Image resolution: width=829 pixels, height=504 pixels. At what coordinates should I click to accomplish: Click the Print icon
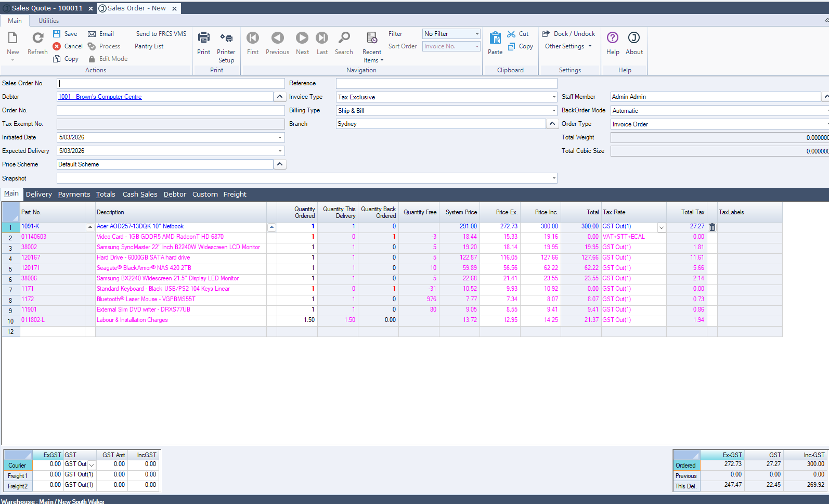pyautogui.click(x=204, y=38)
